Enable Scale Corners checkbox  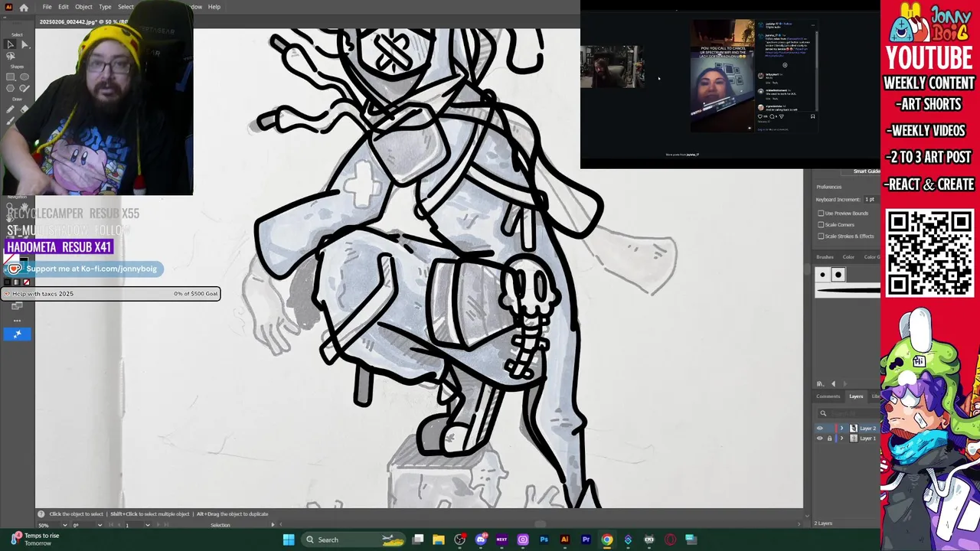(x=821, y=225)
